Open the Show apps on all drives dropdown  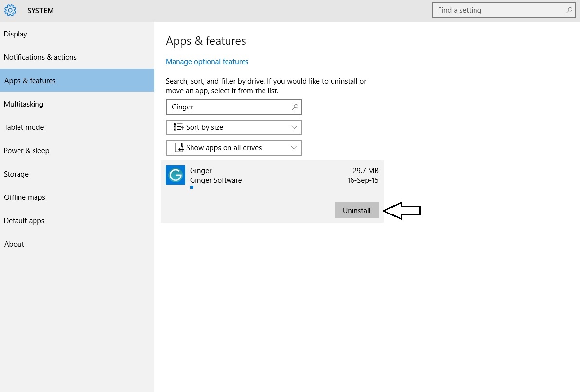[234, 148]
